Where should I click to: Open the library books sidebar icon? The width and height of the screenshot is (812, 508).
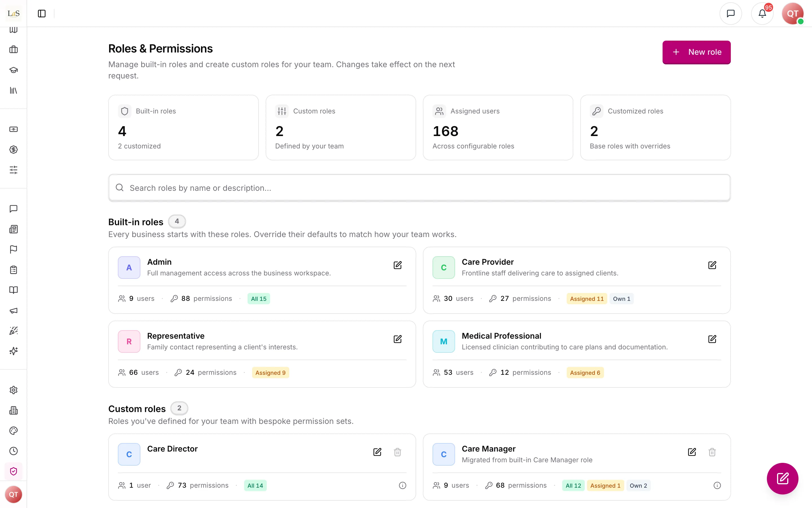[14, 90]
